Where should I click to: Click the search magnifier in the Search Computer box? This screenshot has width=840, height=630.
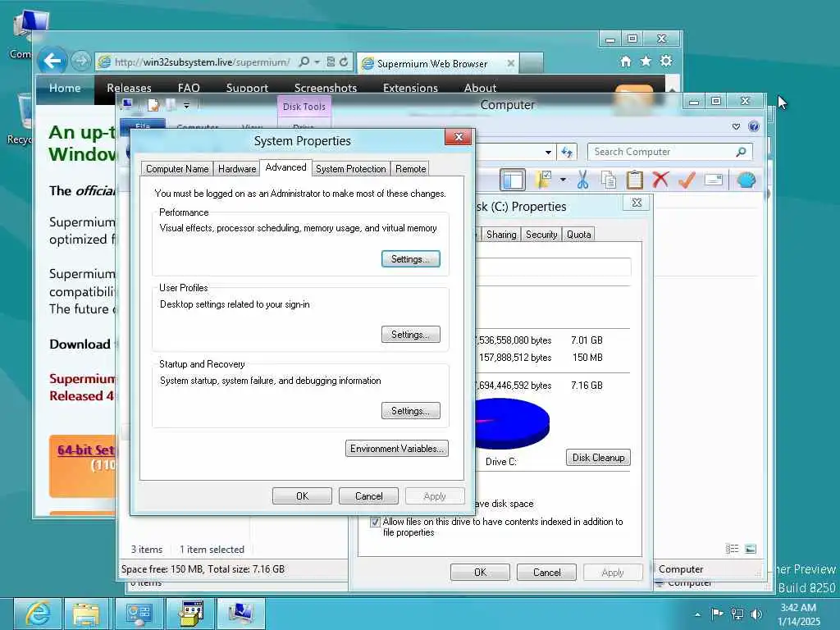tap(741, 152)
